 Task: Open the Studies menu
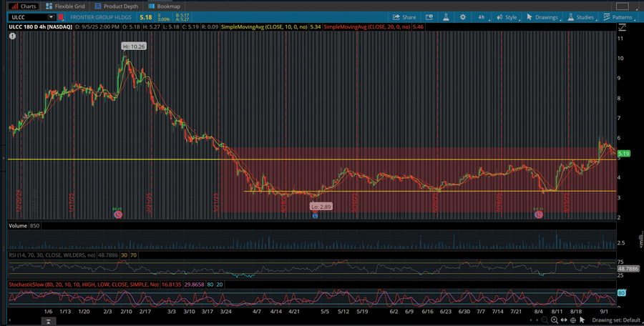click(581, 16)
